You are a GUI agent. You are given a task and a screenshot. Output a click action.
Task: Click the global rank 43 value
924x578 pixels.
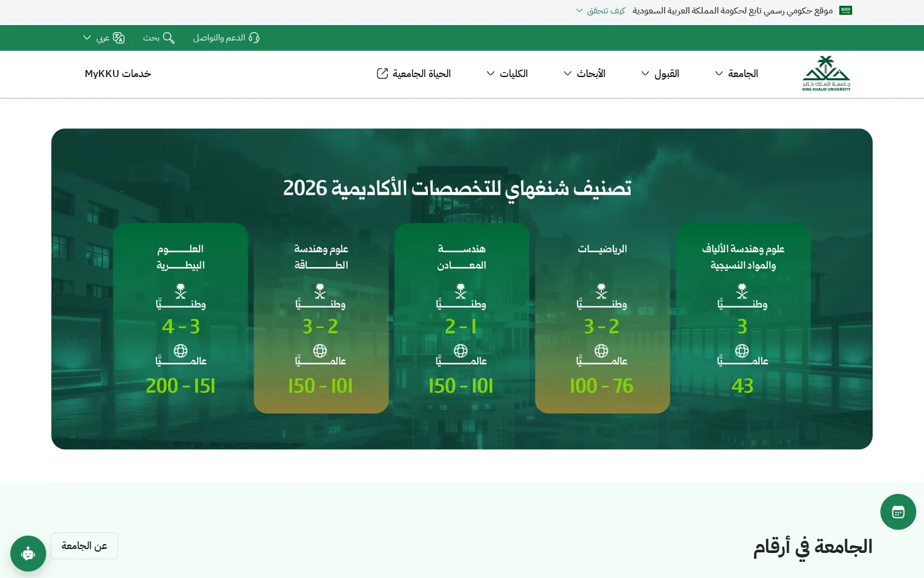pyautogui.click(x=742, y=386)
